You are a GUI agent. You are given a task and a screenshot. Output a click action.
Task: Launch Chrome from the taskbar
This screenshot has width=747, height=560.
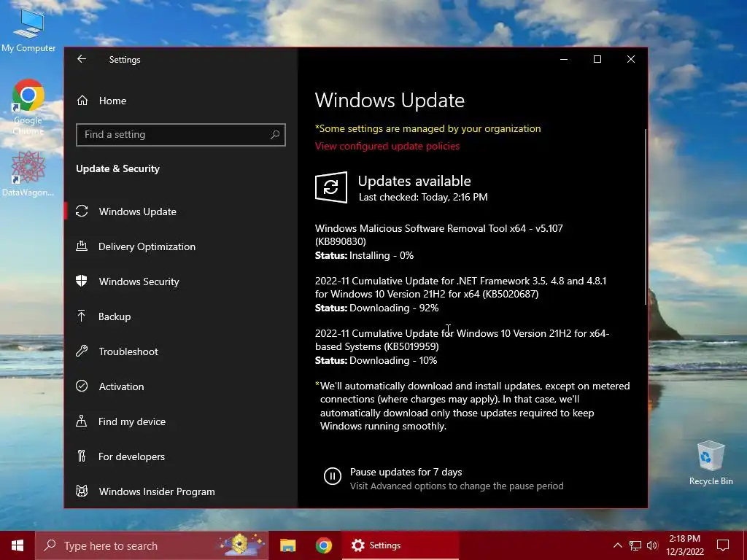[x=324, y=545]
